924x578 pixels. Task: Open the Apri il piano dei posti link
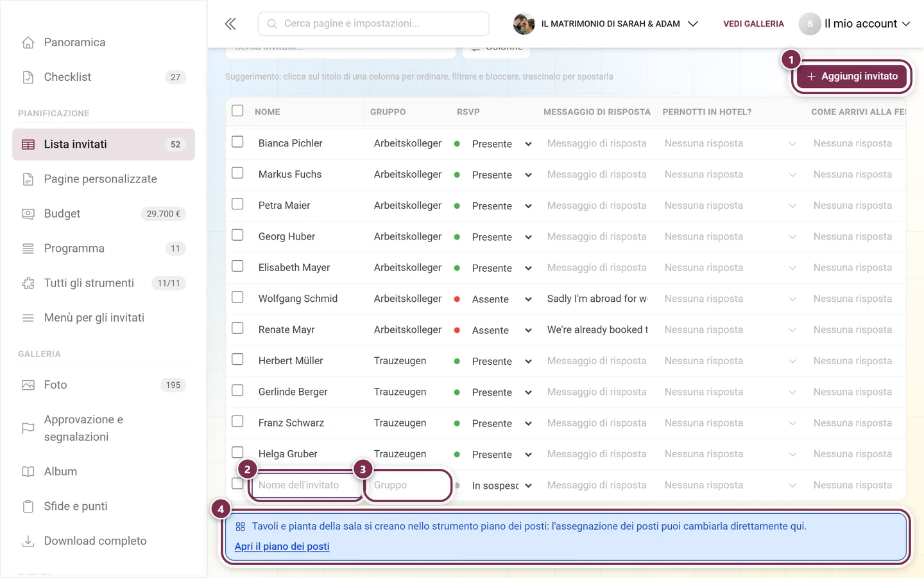[282, 547]
